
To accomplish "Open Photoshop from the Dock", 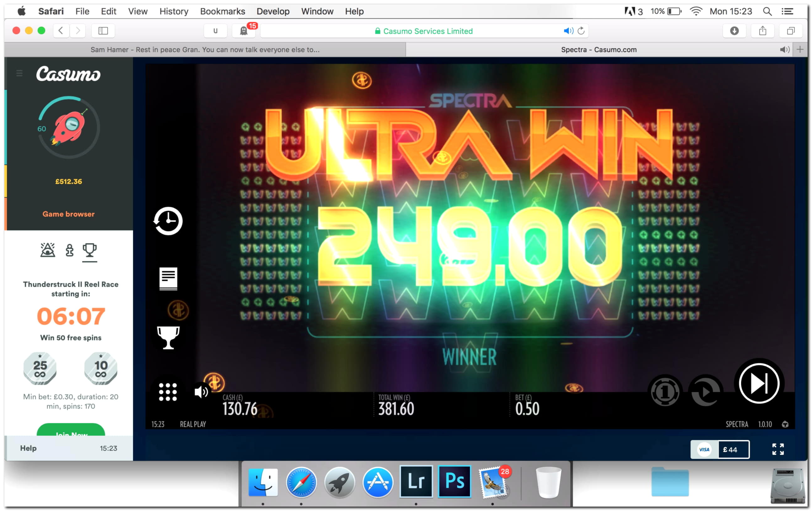I will (x=455, y=482).
